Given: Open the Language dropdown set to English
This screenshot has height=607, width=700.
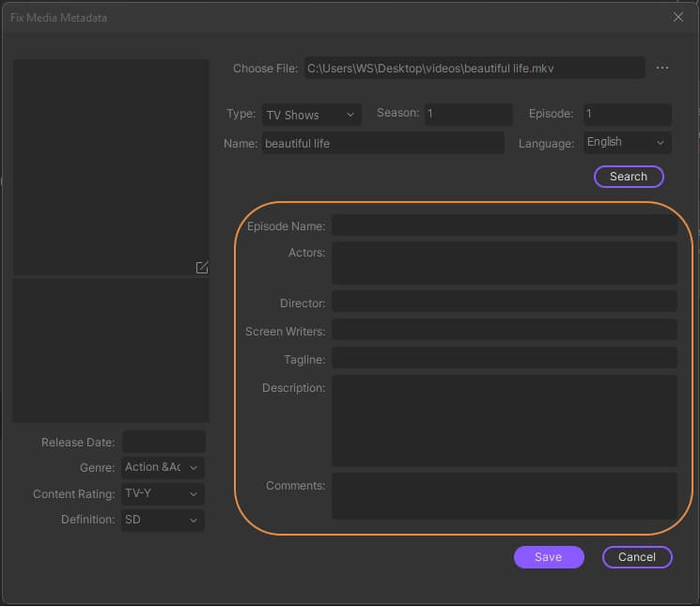Looking at the screenshot, I should (627, 143).
